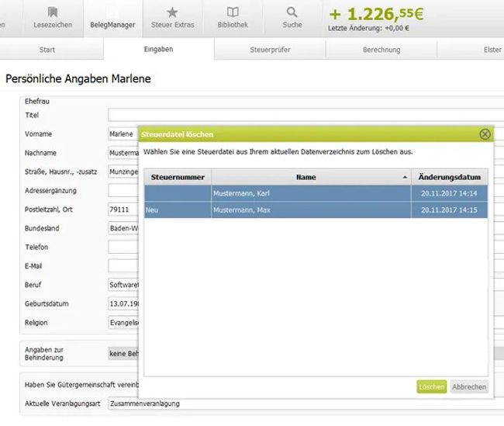Click the Abbrechen button
Screen dimensions: 504x426
pos(469,386)
